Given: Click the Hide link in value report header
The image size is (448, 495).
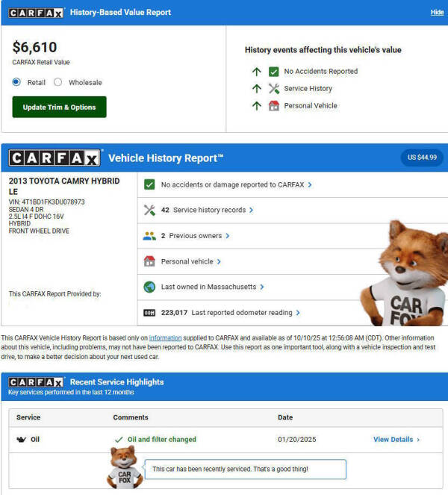Looking at the screenshot, I should (x=437, y=12).
